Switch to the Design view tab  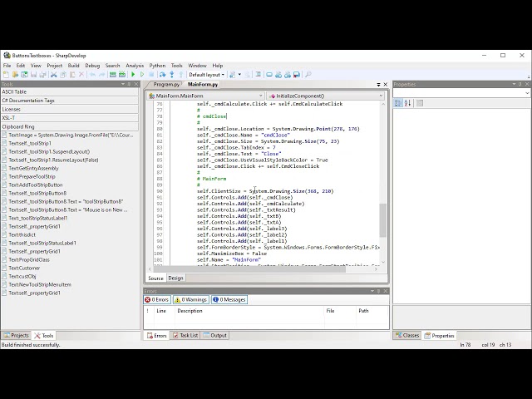(175, 278)
